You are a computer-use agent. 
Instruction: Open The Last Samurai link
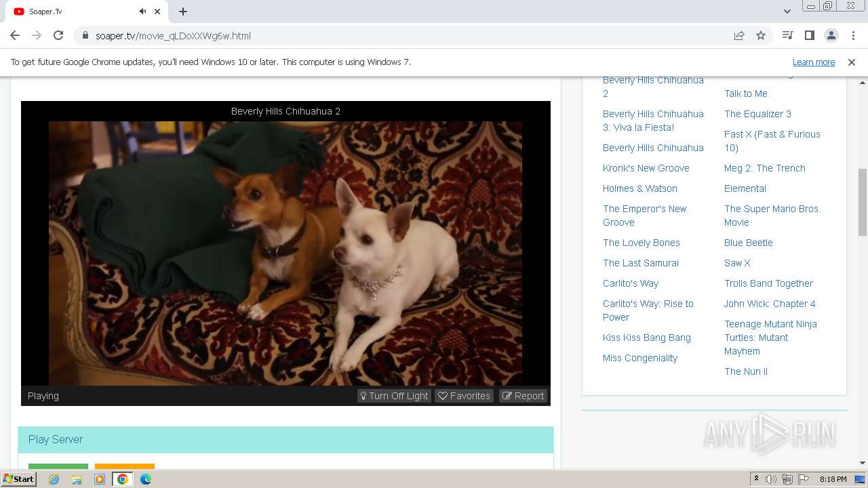pos(641,263)
